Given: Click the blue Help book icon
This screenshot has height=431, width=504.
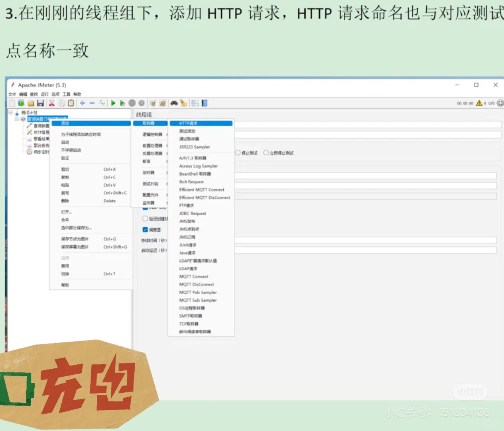Looking at the screenshot, I should (x=205, y=103).
